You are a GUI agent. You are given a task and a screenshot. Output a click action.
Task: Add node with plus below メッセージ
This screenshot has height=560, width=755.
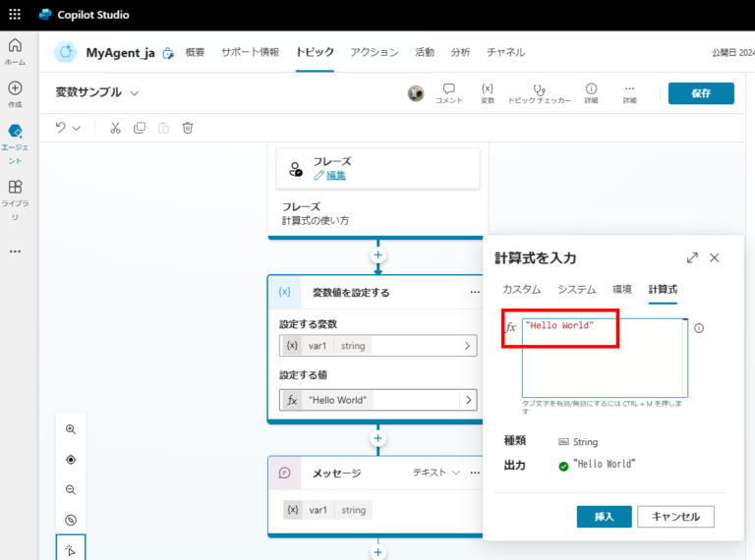point(377,551)
